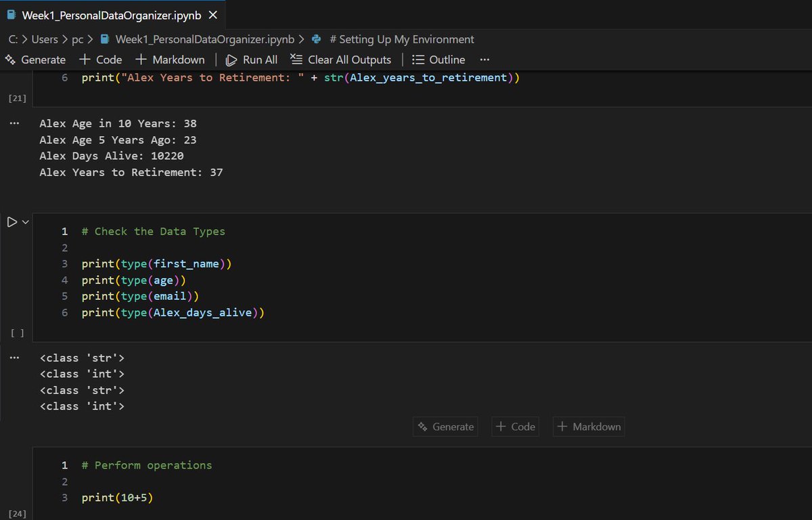This screenshot has width=812, height=520.
Task: Click the 'C:' breadcrumb segment
Action: pos(14,39)
